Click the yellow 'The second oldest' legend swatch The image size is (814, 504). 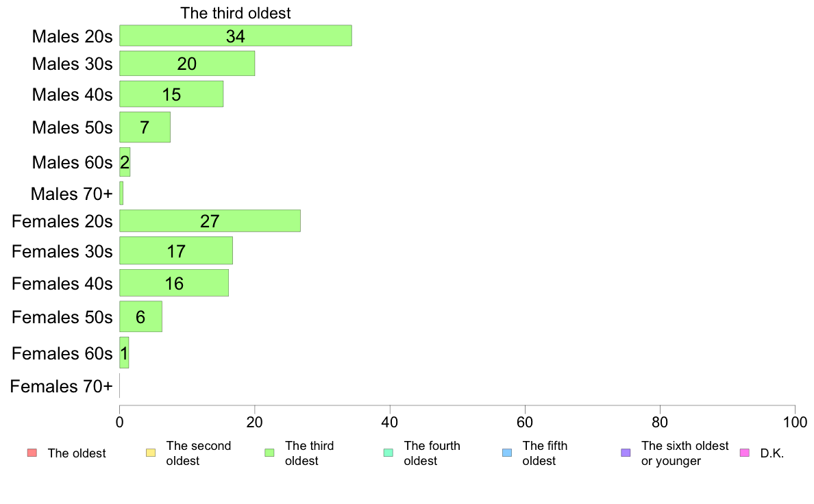pos(151,453)
